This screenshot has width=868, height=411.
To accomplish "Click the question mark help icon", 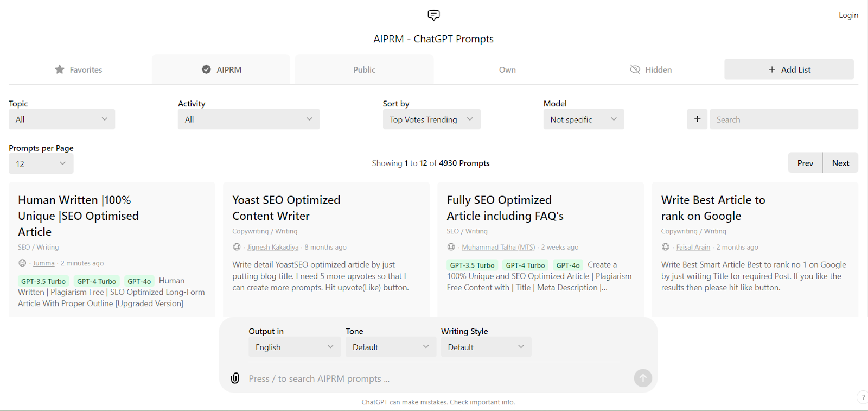I will [863, 397].
